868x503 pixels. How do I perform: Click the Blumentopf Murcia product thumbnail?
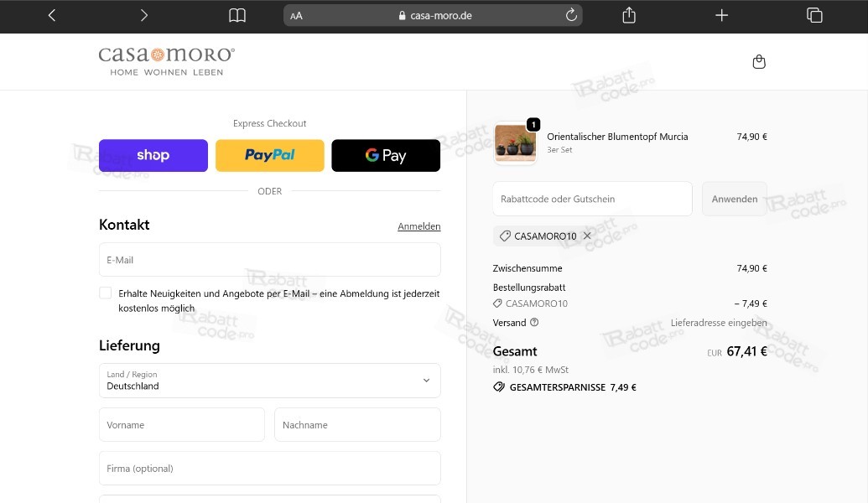[x=515, y=142]
